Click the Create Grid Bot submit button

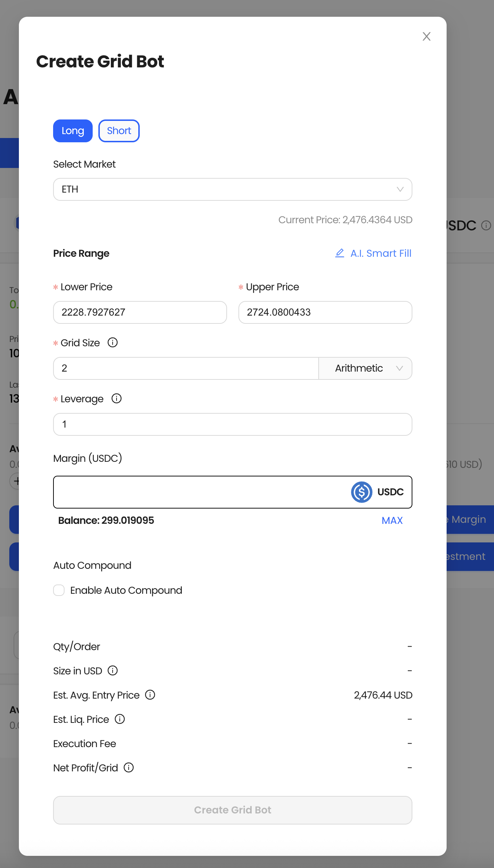[233, 810]
